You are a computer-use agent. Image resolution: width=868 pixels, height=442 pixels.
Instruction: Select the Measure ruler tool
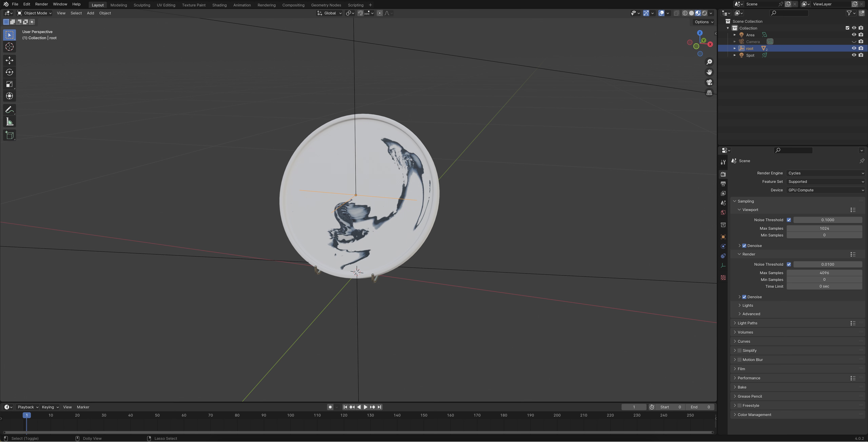tap(9, 122)
